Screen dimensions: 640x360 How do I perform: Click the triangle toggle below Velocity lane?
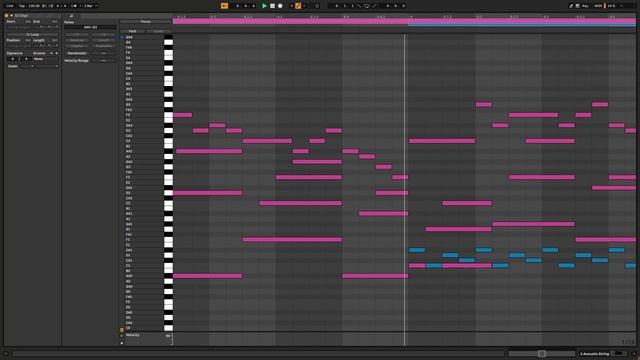[x=122, y=343]
